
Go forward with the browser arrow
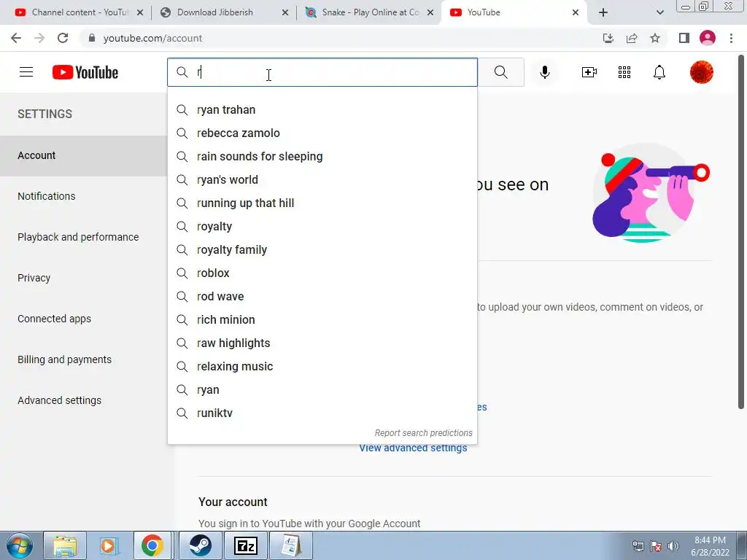(39, 38)
